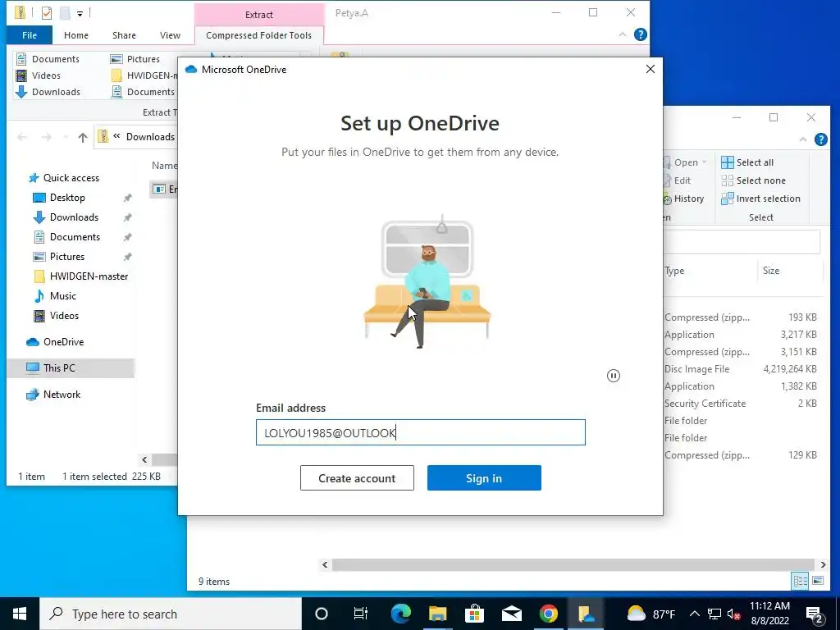Open the notification center icon
Viewport: 840px width, 630px height.
click(815, 614)
